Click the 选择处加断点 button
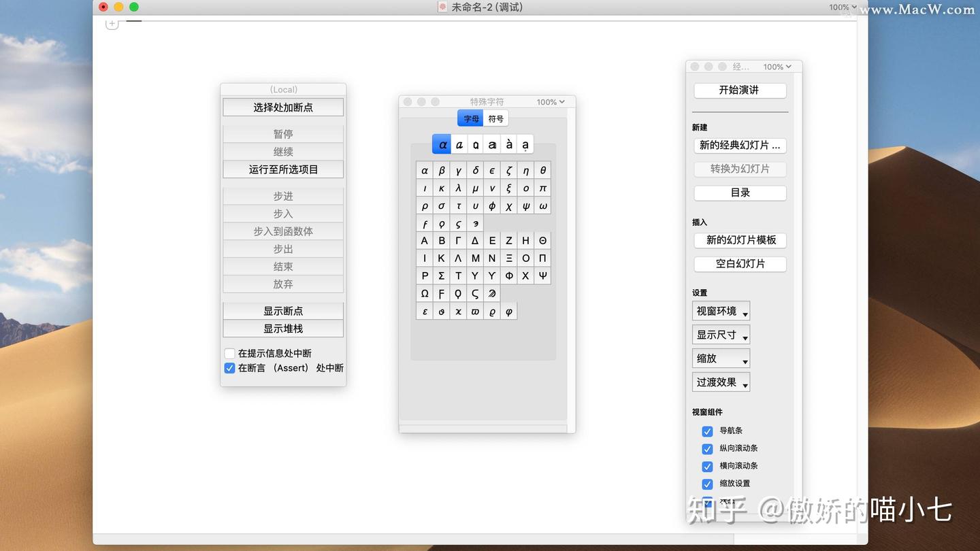This screenshot has height=551, width=980. pyautogui.click(x=283, y=107)
